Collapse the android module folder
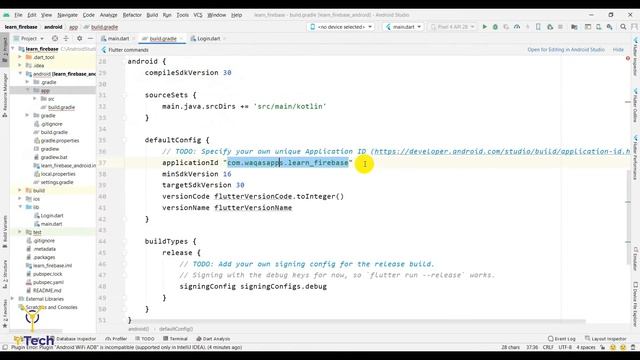Screen dimensions: 640x360 (x=20, y=74)
